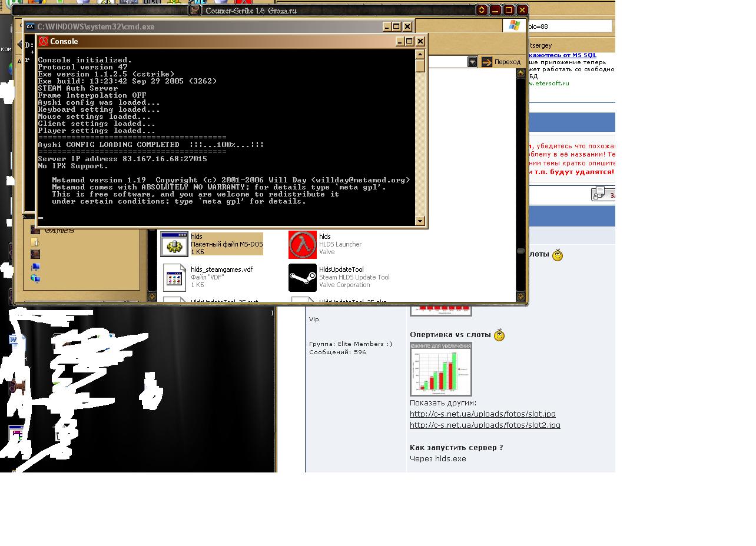Click the Console line "STEAM Auth Server"
This screenshot has width=756, height=546.
[x=78, y=88]
